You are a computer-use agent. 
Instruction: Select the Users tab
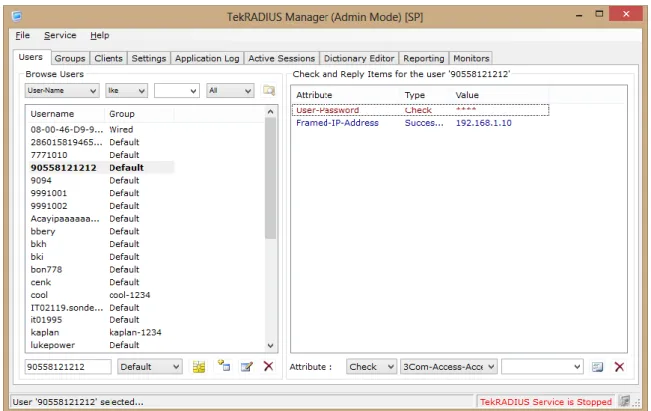[31, 57]
